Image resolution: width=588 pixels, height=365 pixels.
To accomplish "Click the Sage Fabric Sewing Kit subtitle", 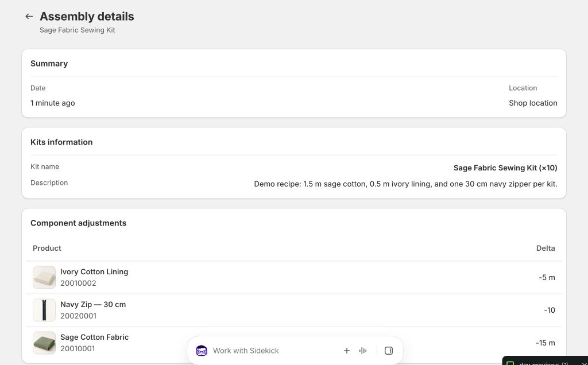I will pyautogui.click(x=78, y=30).
